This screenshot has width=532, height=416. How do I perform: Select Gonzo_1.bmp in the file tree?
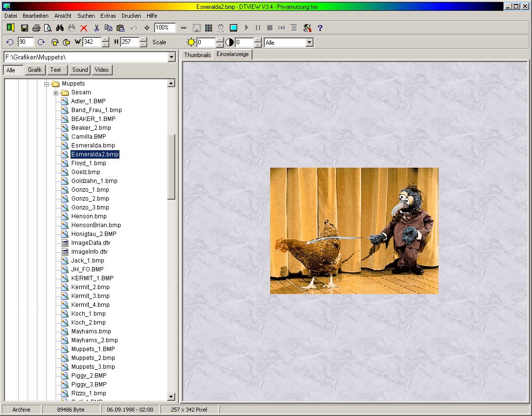(90, 190)
